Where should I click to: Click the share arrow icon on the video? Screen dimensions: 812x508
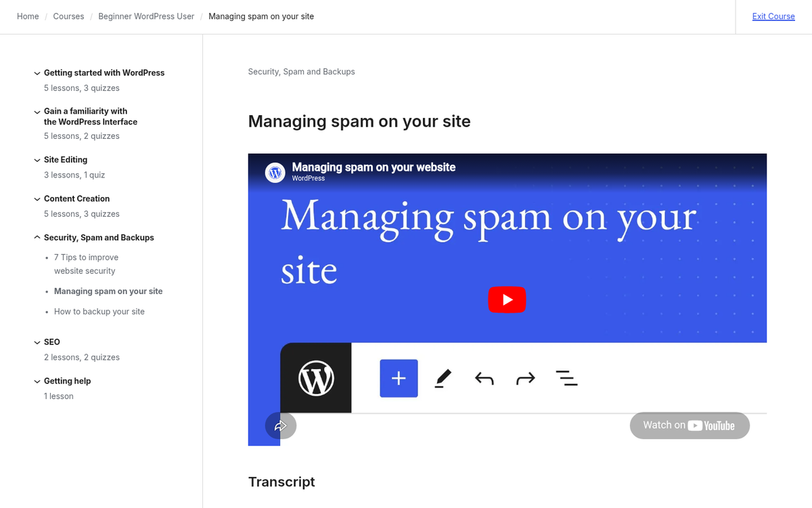(280, 425)
